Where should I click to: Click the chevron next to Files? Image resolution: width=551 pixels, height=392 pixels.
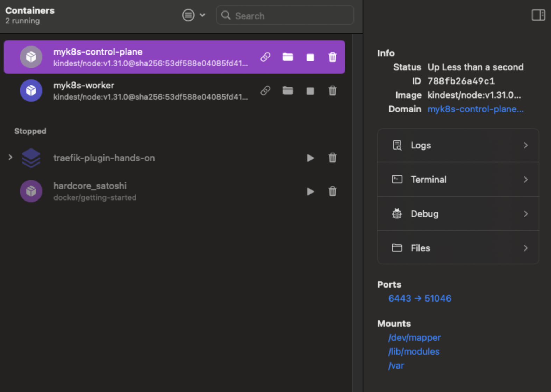[525, 248]
